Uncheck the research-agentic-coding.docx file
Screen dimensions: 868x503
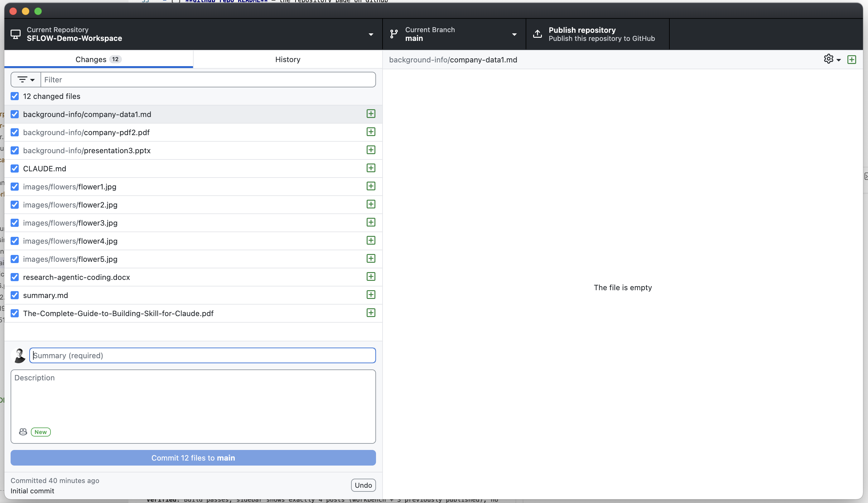pyautogui.click(x=14, y=277)
